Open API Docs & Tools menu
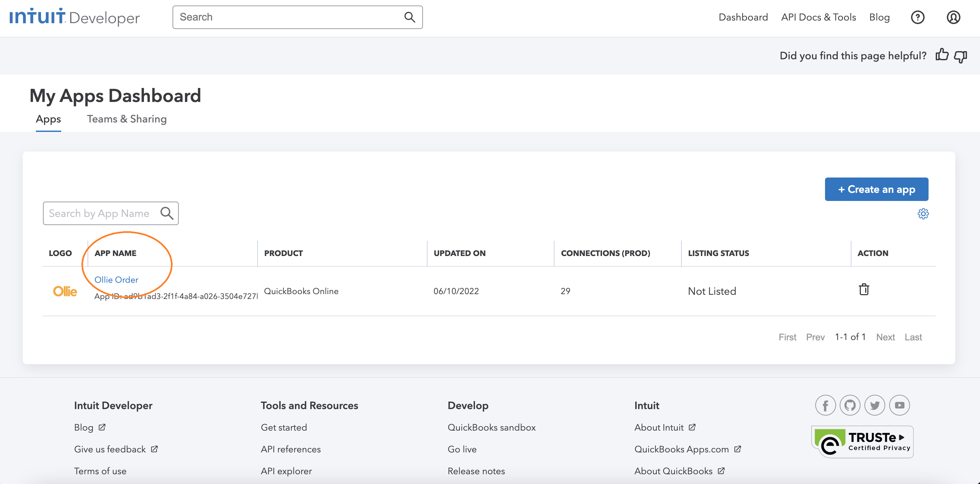Viewport: 980px width, 484px height. click(x=818, y=17)
